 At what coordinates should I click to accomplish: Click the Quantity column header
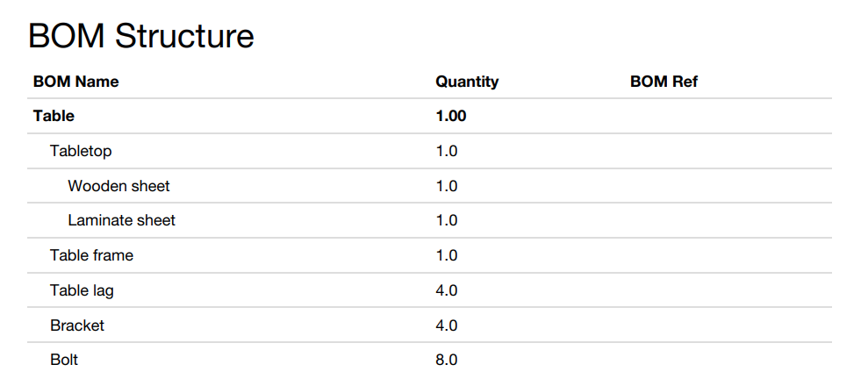click(467, 82)
